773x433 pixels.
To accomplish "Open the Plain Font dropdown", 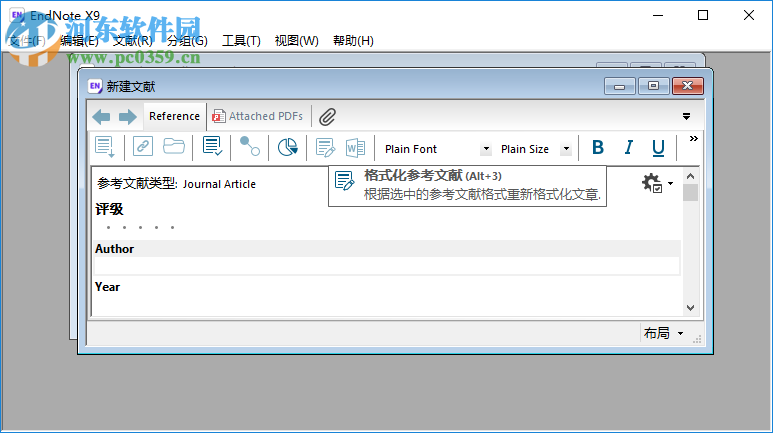I will 486,149.
